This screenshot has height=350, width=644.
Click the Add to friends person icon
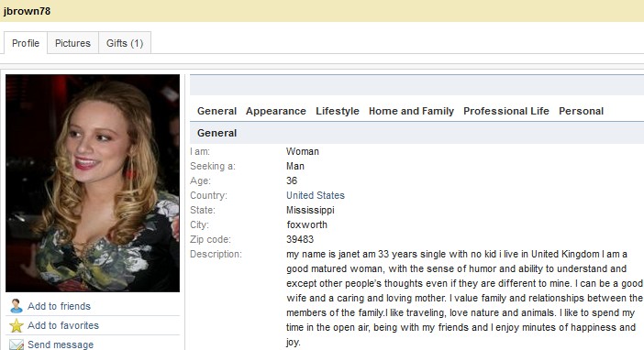tap(16, 306)
